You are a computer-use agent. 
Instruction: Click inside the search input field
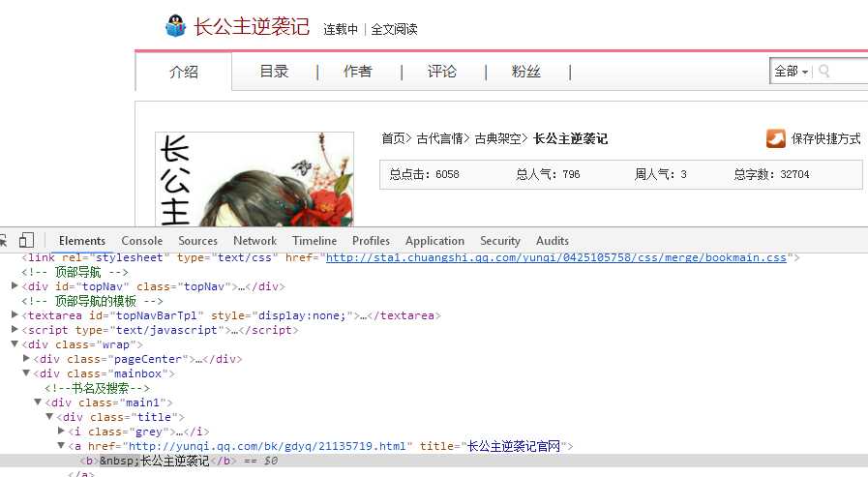pyautogui.click(x=850, y=72)
